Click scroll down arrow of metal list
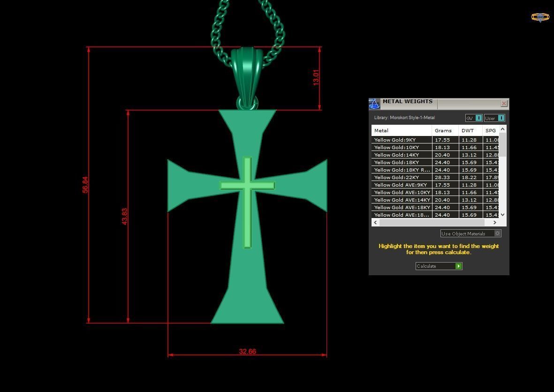 point(503,214)
